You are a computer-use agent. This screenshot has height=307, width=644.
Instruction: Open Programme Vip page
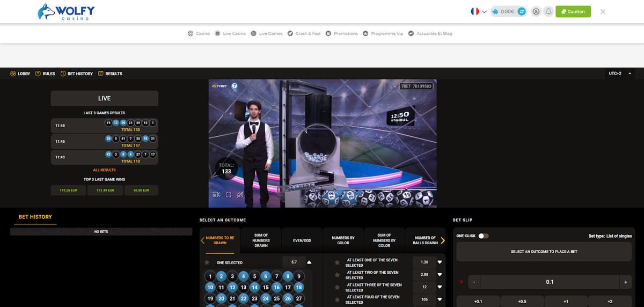(x=383, y=33)
